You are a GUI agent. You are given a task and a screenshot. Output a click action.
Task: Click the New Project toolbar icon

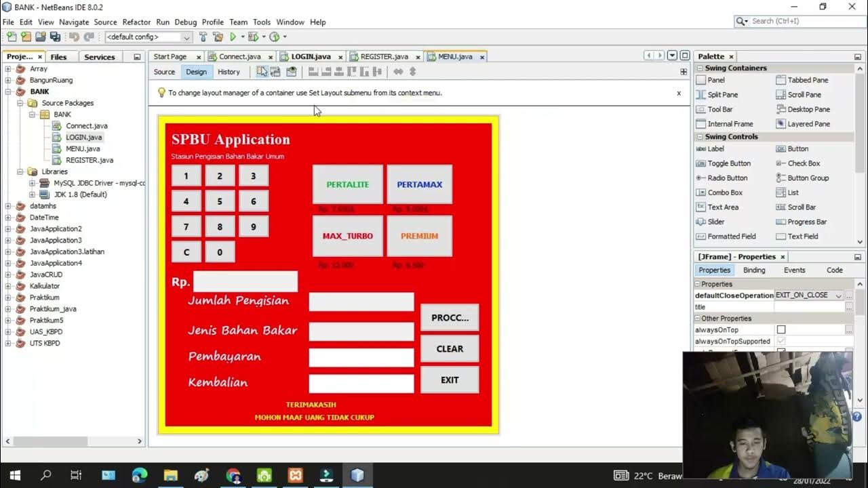pyautogui.click(x=26, y=37)
